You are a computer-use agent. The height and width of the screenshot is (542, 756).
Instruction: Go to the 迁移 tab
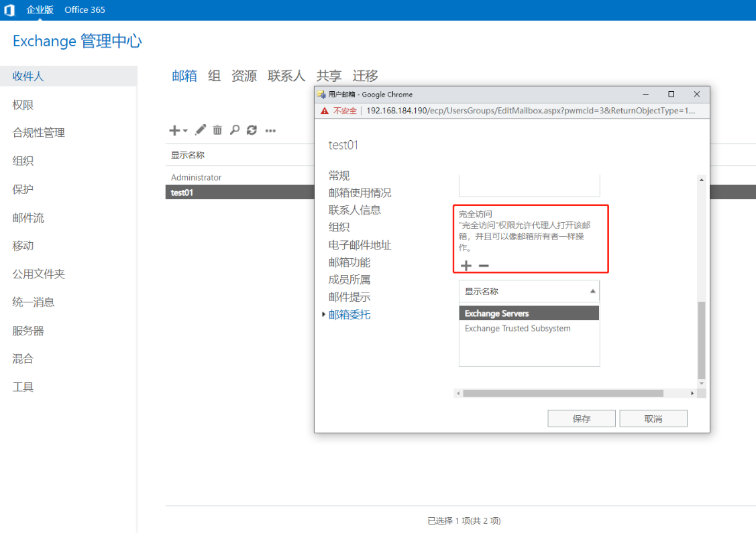[x=365, y=76]
